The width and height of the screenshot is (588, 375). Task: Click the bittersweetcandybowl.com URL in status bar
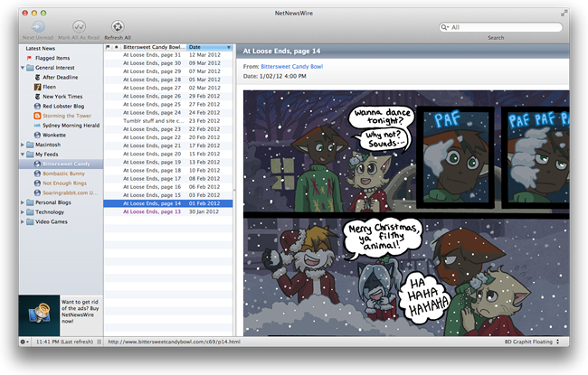174,342
